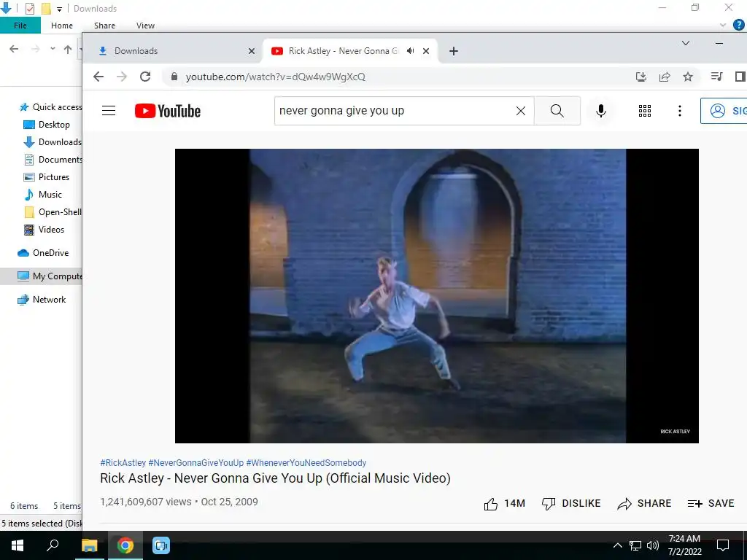Start voice search with microphone icon
This screenshot has height=560, width=747.
(x=601, y=111)
